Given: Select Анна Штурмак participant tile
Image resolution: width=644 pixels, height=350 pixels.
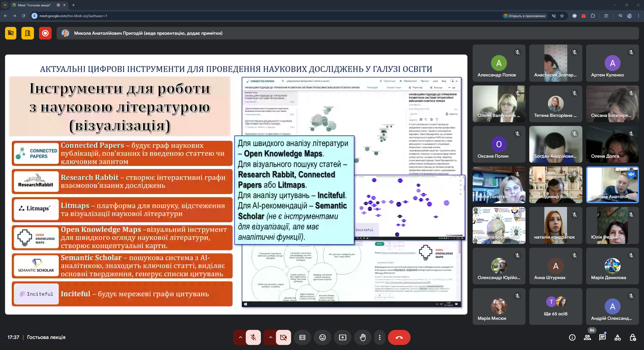Looking at the screenshot, I should click(x=556, y=266).
